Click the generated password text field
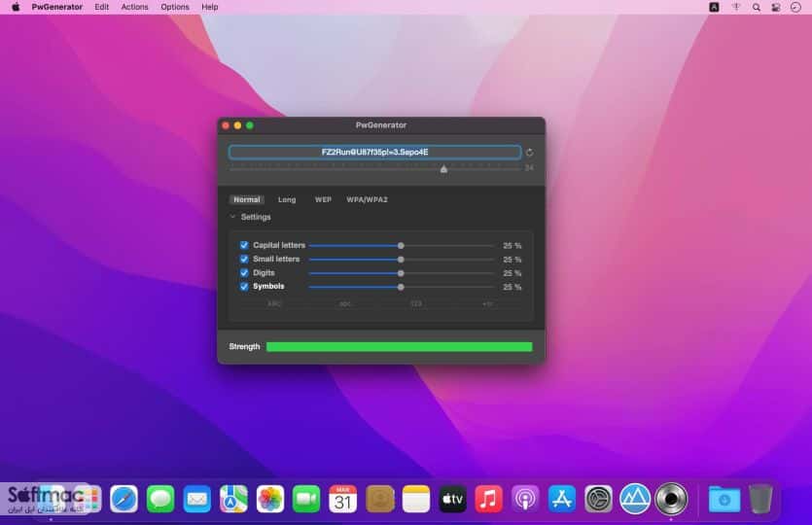 [x=375, y=152]
